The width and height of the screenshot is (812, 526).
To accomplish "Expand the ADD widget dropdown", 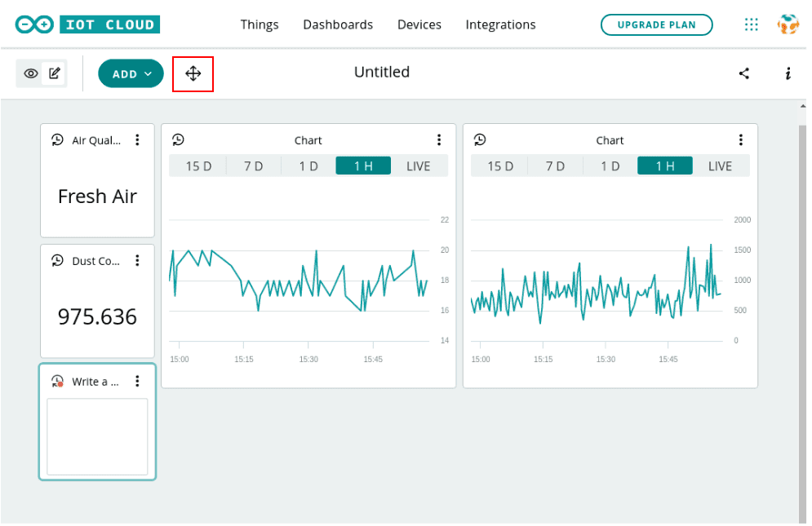I will tap(131, 73).
